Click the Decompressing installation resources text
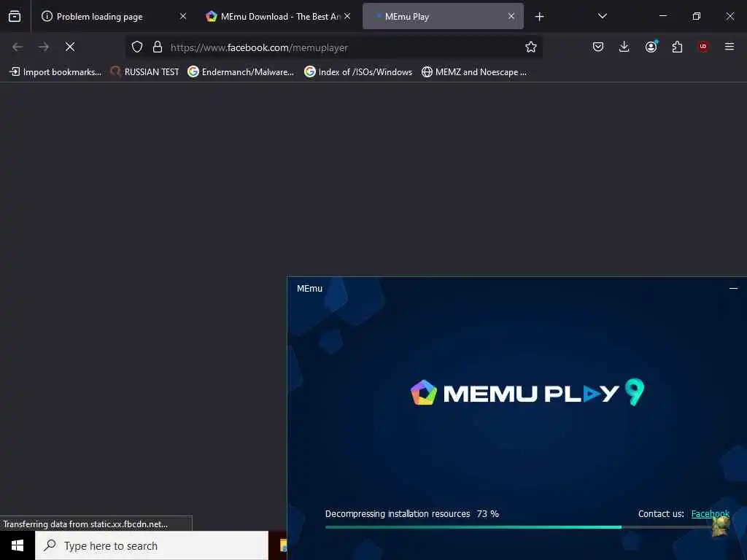 coord(398,514)
